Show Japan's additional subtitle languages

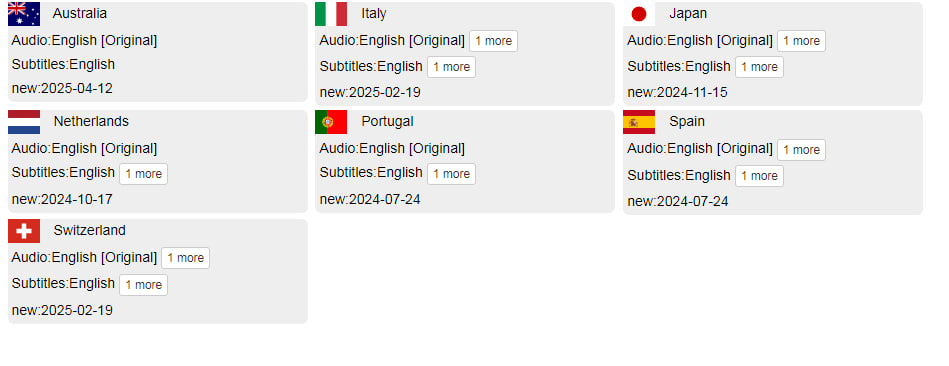(760, 67)
